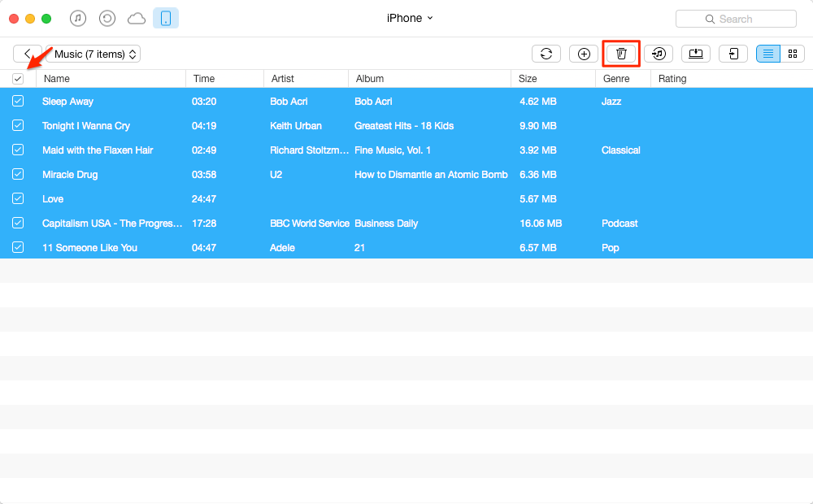This screenshot has width=813, height=504.
Task: Uncheck the Capitalism USA podcast checkbox
Action: [x=18, y=223]
